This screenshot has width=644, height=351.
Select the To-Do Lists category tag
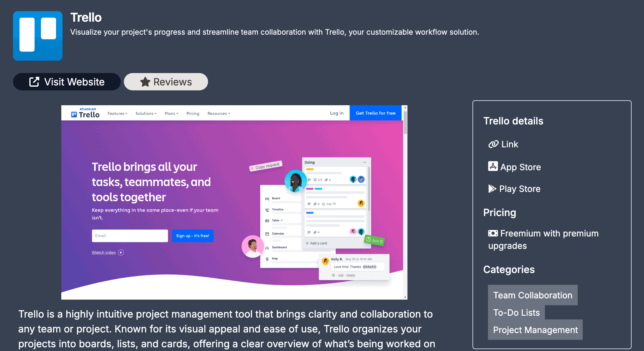pyautogui.click(x=516, y=313)
